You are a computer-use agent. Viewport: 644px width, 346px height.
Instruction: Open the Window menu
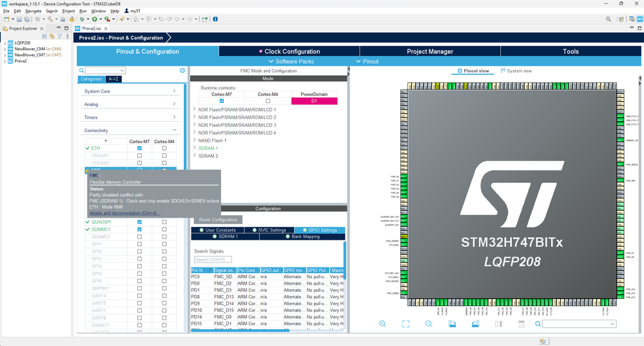(98, 11)
